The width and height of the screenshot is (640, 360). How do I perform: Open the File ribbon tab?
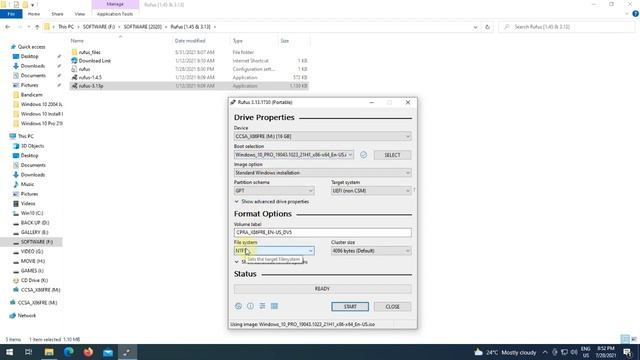(x=11, y=14)
